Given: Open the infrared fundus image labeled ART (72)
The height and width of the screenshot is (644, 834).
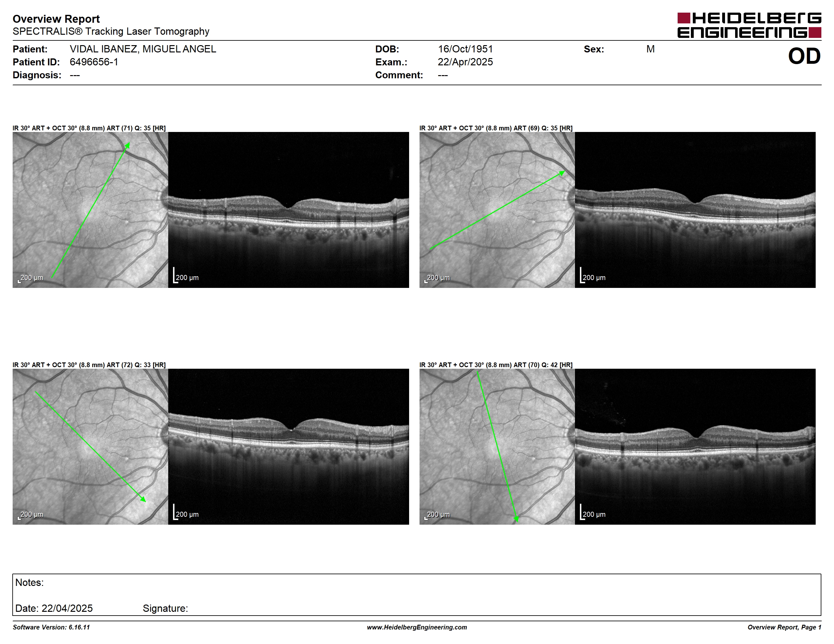Looking at the screenshot, I should point(90,446).
